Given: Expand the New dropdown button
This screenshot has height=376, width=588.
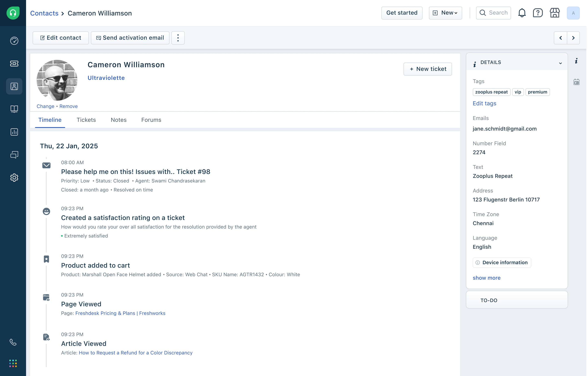Looking at the screenshot, I should coord(445,13).
